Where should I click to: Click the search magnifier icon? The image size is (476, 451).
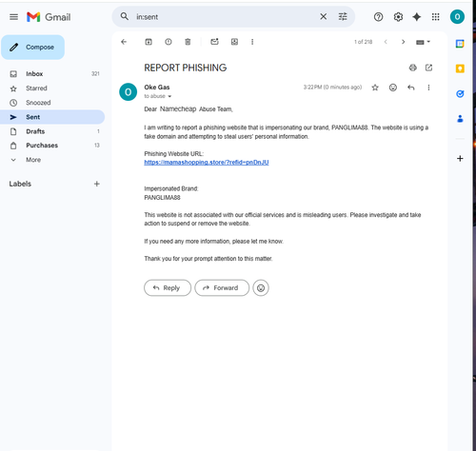[x=125, y=16]
